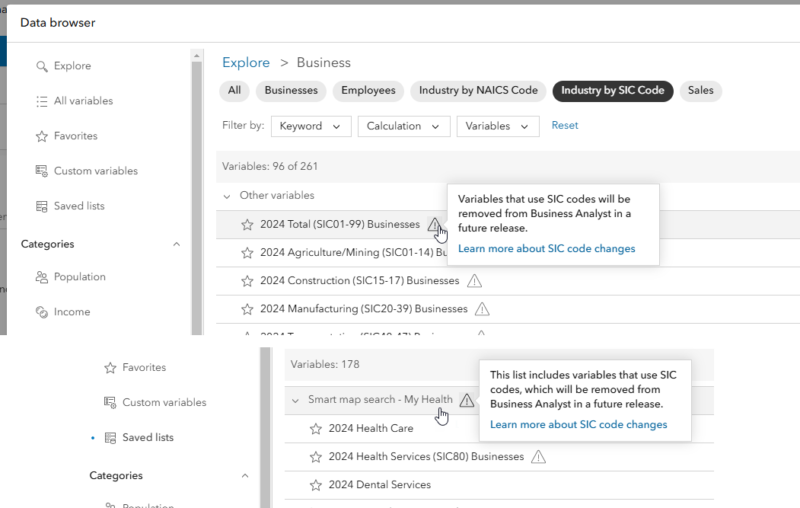Collapse the Other variables group
This screenshot has width=800, height=508.
(x=228, y=196)
